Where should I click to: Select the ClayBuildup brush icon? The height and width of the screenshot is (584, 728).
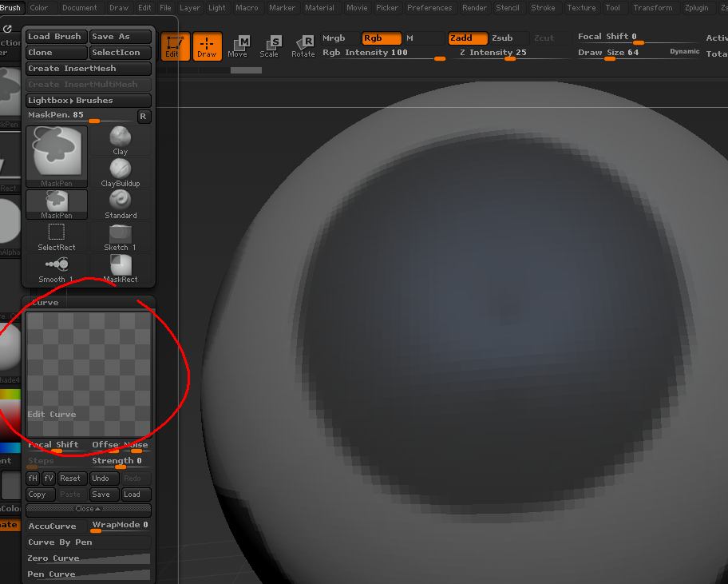coord(121,173)
